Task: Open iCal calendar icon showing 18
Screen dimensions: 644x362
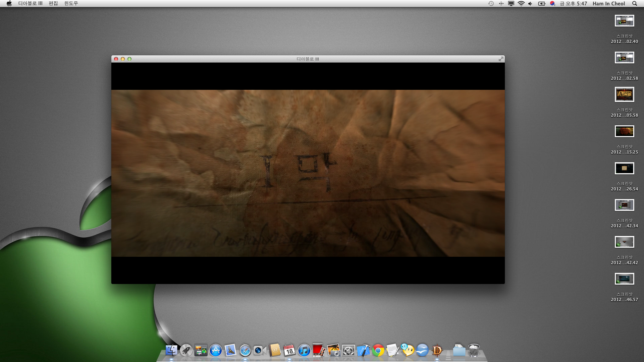Action: (289, 351)
